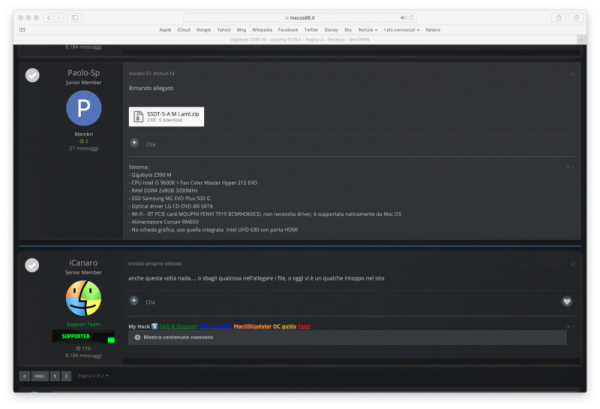Go back with Safari's back arrow
The image size is (600, 409).
49,18
